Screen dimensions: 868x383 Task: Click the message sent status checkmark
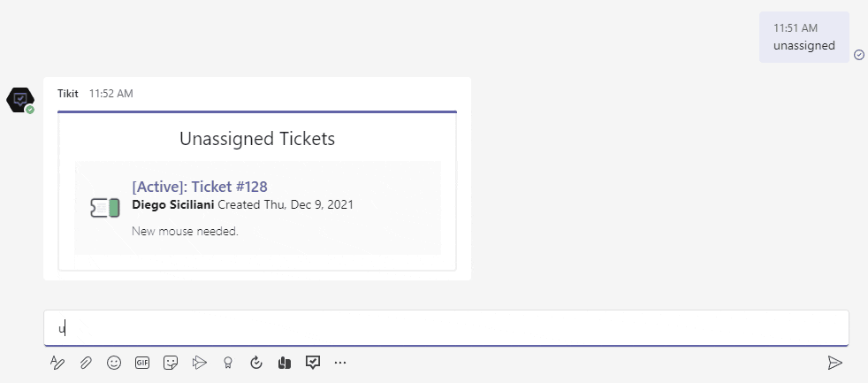coord(859,55)
